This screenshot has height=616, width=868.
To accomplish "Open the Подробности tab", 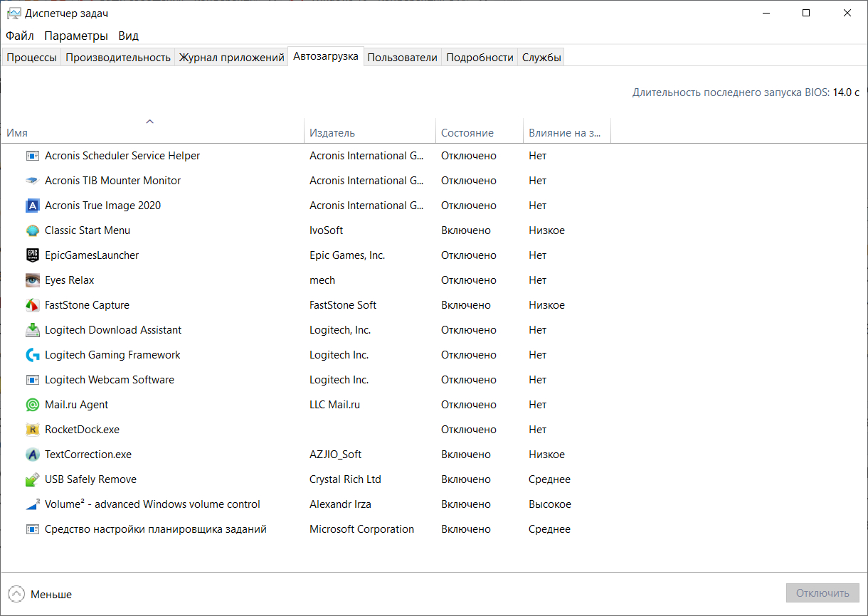I will click(480, 58).
